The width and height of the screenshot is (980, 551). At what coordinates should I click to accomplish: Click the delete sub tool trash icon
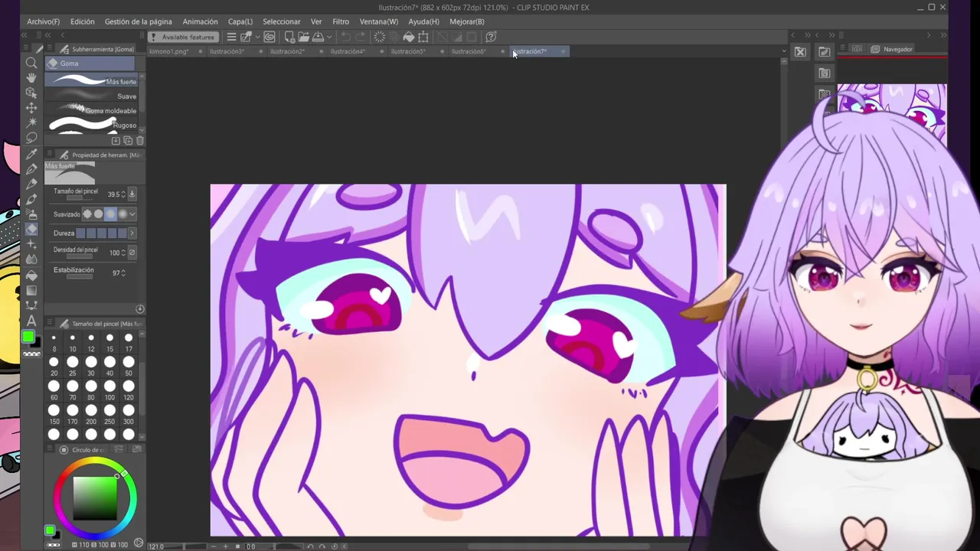140,141
